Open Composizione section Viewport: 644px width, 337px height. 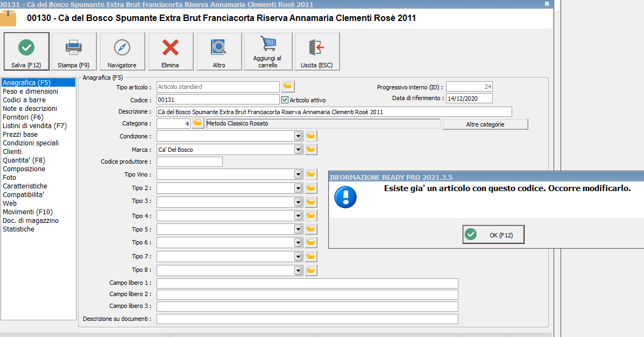[x=24, y=169]
